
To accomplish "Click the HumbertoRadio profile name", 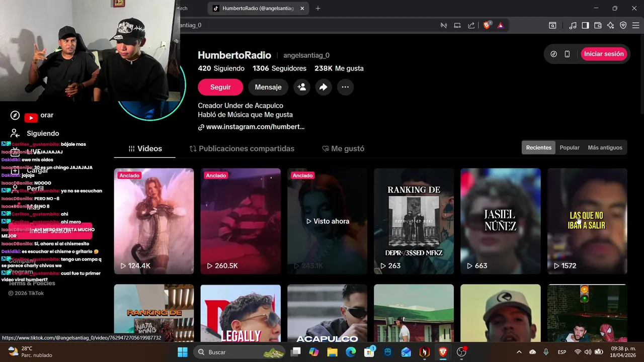I will pyautogui.click(x=234, y=55).
